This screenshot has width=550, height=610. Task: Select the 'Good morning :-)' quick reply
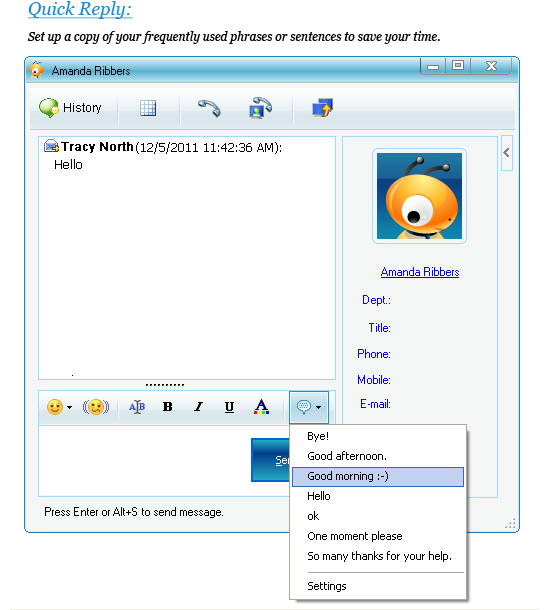378,477
